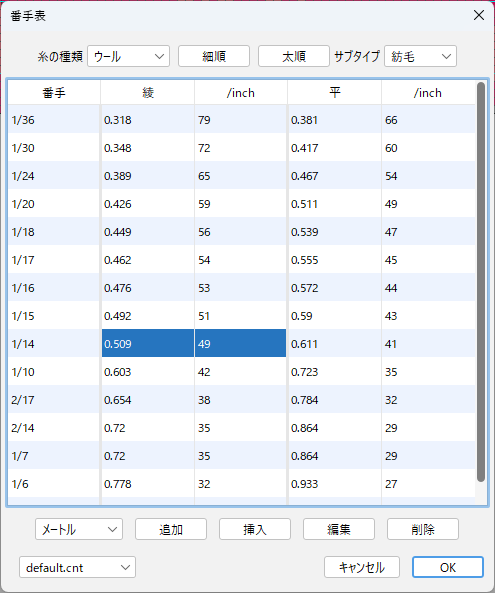
Task: Click the 削除 button
Action: point(423,529)
